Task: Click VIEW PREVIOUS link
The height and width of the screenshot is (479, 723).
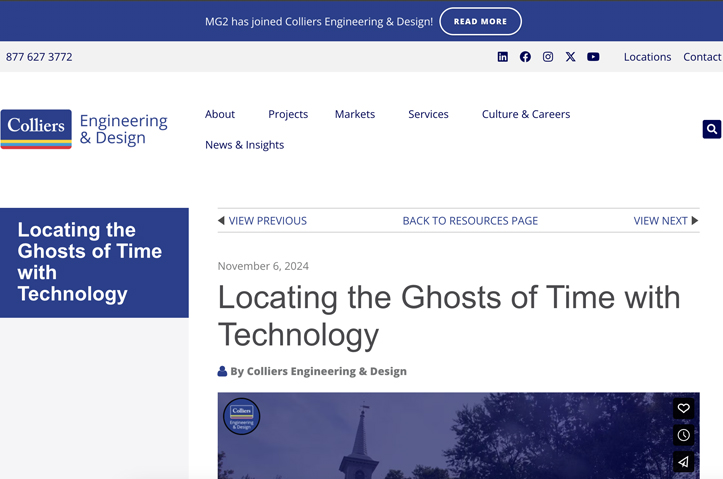Action: click(267, 221)
